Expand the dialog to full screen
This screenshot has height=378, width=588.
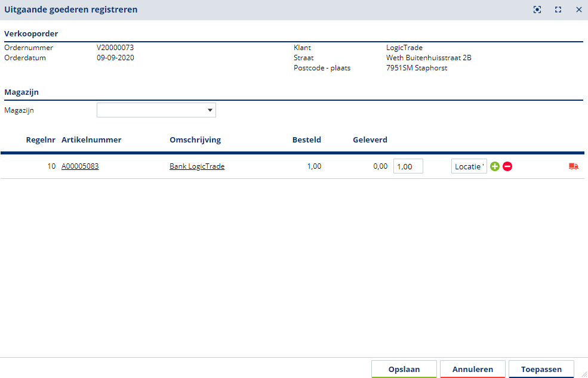click(x=558, y=10)
